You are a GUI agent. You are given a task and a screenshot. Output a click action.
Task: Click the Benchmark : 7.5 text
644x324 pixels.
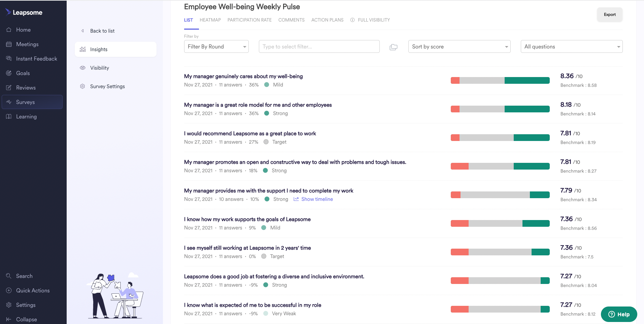tap(577, 257)
